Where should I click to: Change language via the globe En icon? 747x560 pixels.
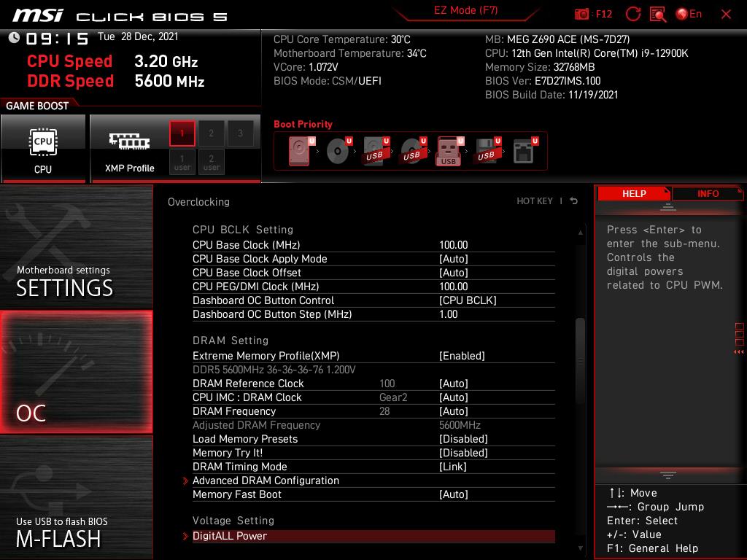click(x=689, y=14)
